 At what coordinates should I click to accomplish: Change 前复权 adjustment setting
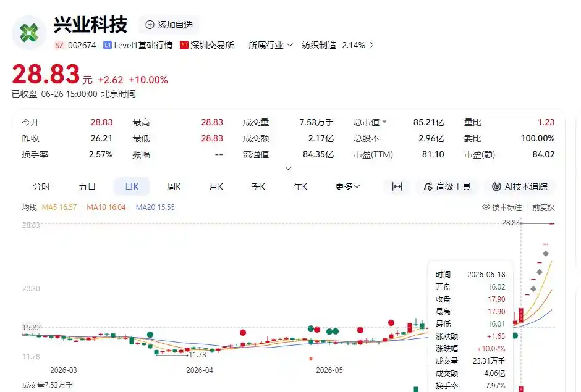543,207
